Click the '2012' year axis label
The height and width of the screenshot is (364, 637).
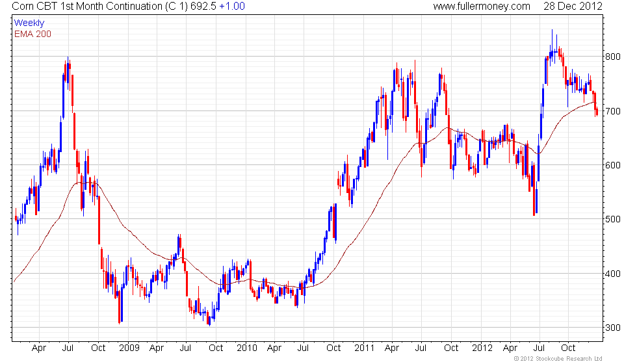click(x=482, y=348)
